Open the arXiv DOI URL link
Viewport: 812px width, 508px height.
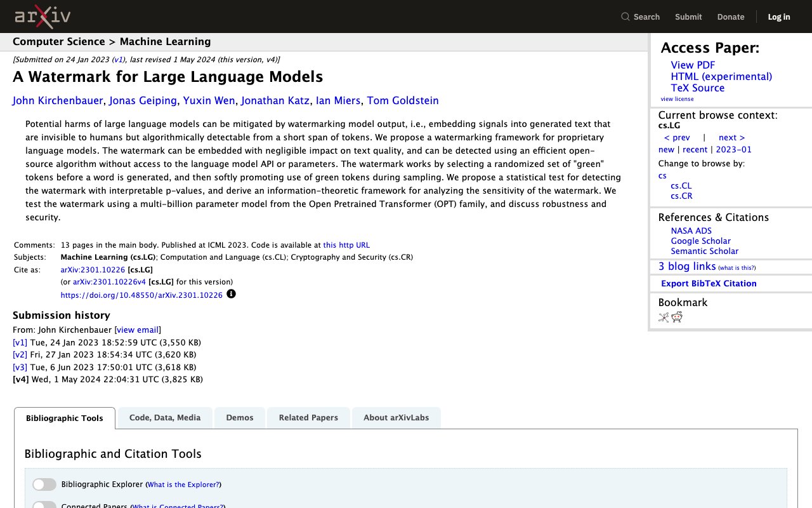point(141,295)
